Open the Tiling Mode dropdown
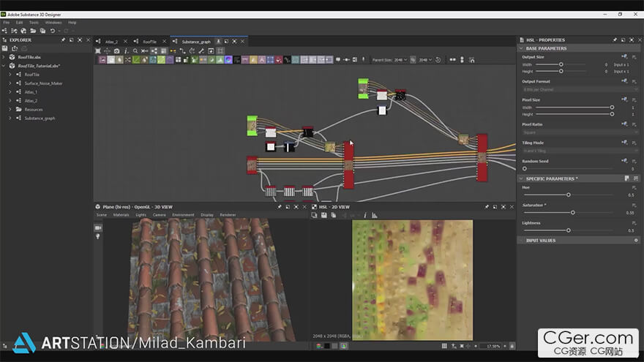The image size is (644, 362). tap(580, 151)
